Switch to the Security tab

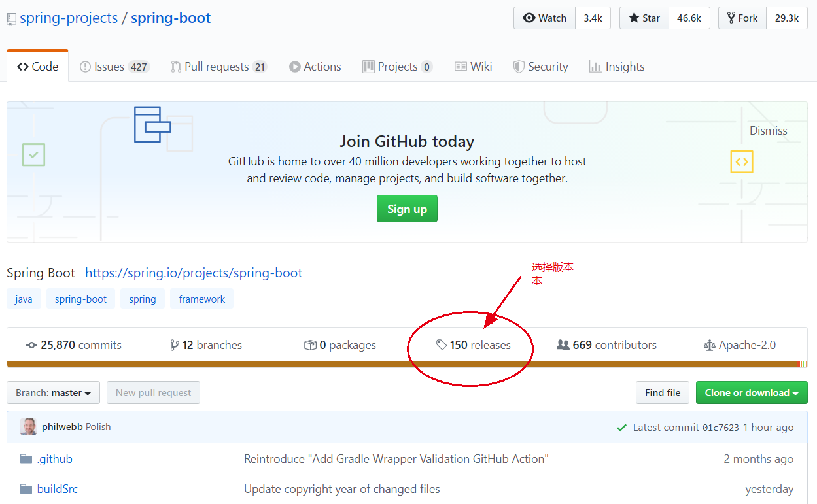coord(540,67)
